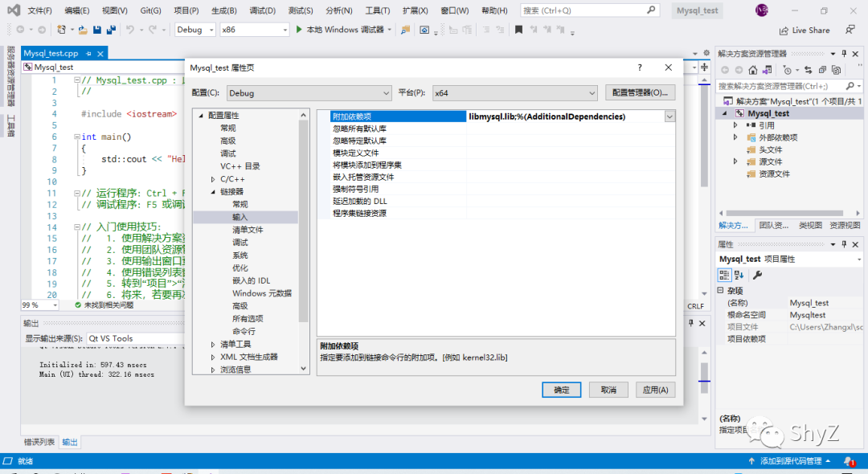The width and height of the screenshot is (868, 474).
Task: Click the help question mark in property dialog
Action: [640, 67]
